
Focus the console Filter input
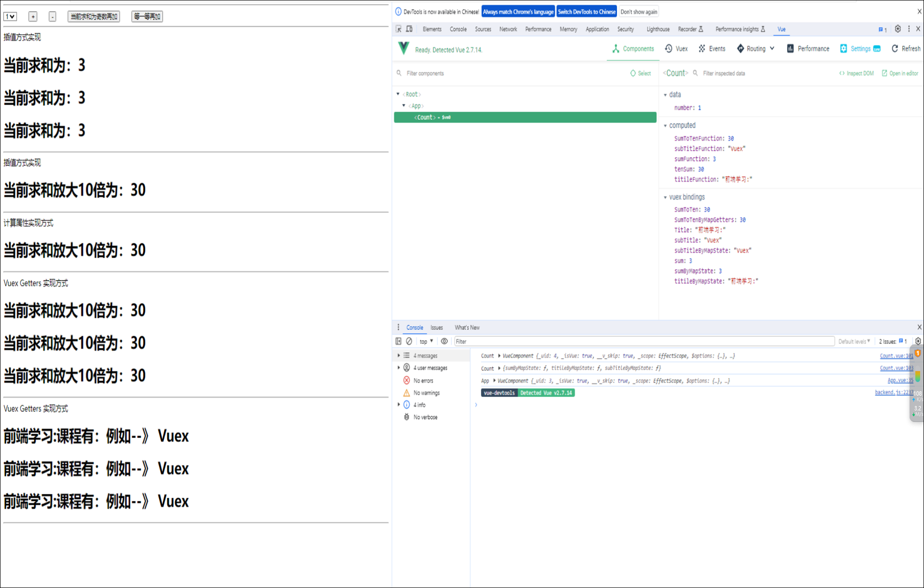pos(644,341)
